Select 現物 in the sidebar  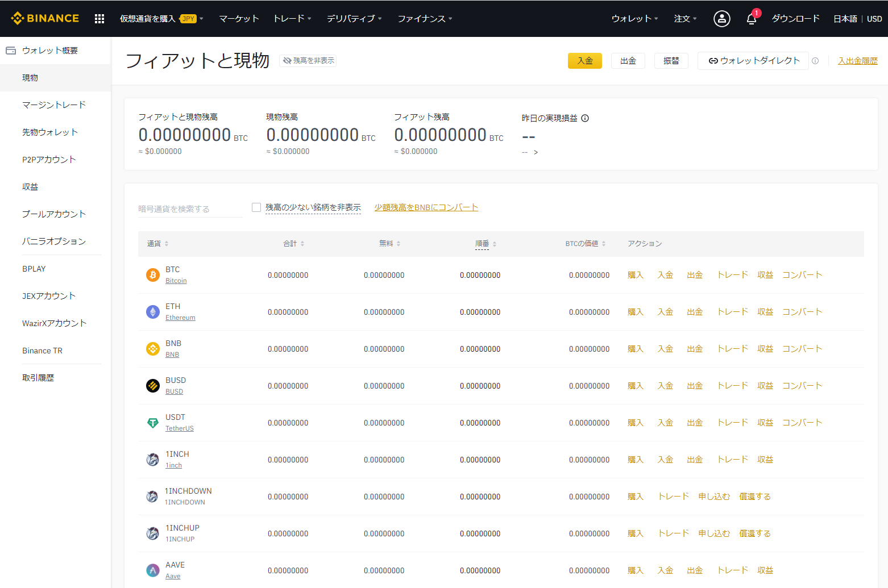coord(55,78)
